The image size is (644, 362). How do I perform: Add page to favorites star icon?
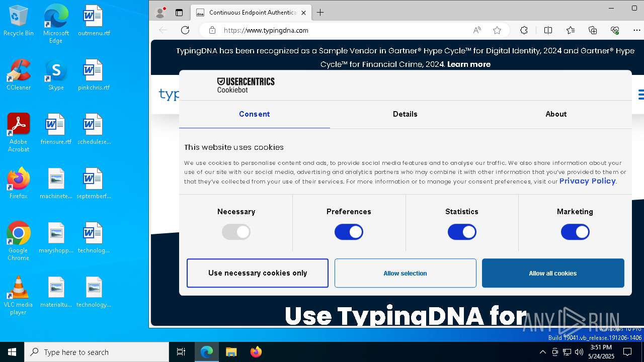point(497,30)
